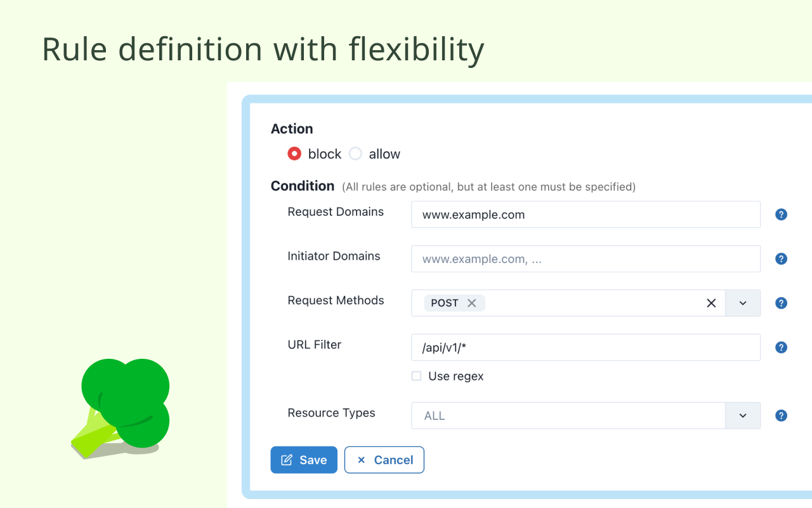Open the Request Methods dropdown

click(742, 303)
